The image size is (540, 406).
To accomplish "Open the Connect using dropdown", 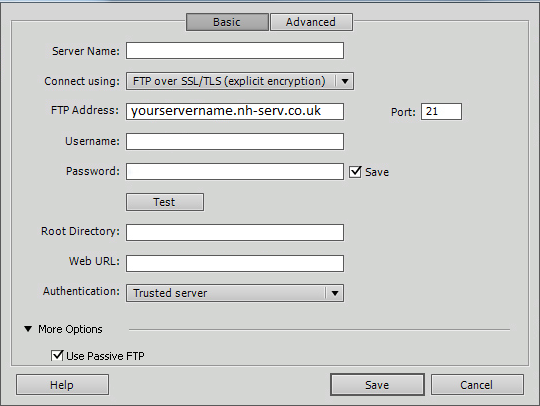I will pos(240,81).
